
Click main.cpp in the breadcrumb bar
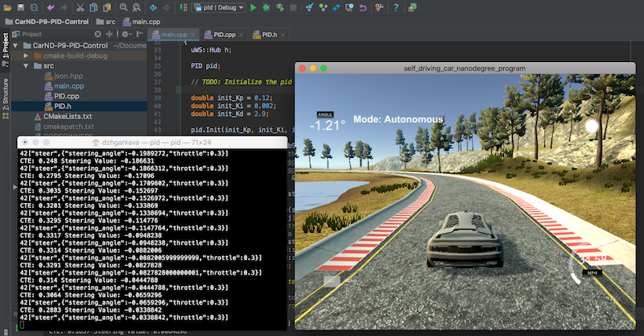pyautogui.click(x=142, y=22)
